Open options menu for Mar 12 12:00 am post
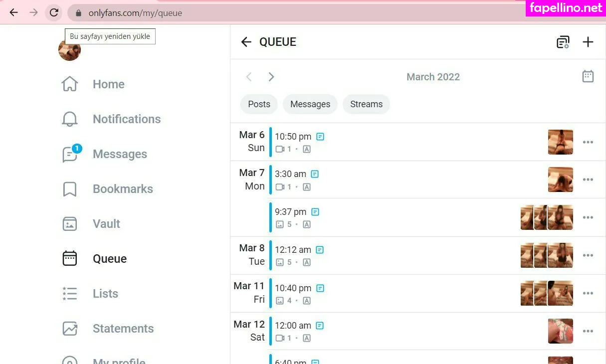 coord(588,331)
